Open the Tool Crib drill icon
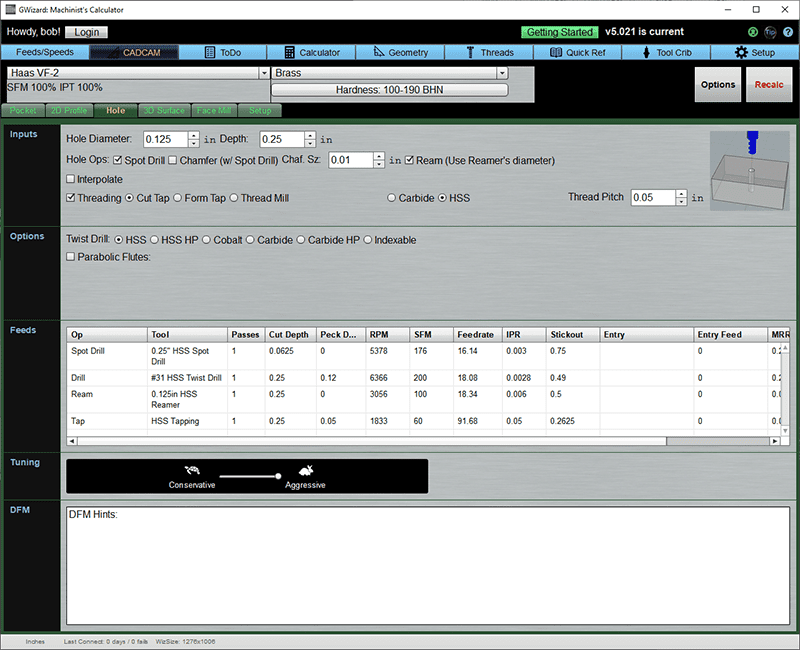Image resolution: width=800 pixels, height=650 pixels. [645, 52]
